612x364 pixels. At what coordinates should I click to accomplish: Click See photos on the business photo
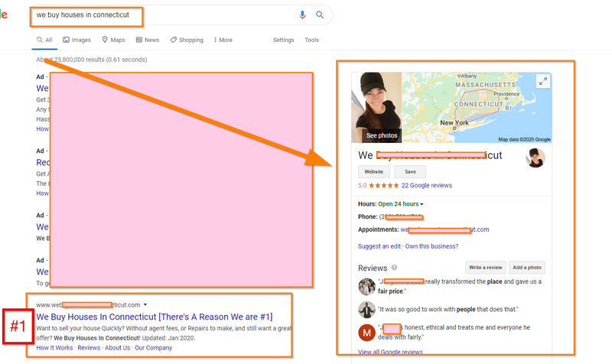click(x=381, y=135)
